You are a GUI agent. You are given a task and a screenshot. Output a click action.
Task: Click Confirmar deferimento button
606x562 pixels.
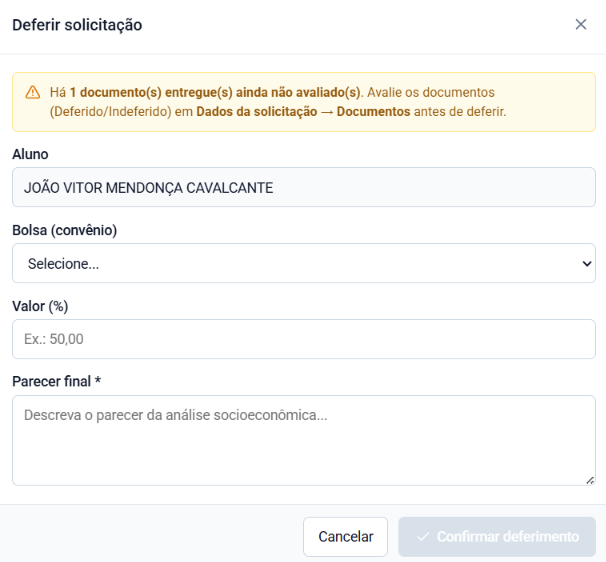point(497,537)
